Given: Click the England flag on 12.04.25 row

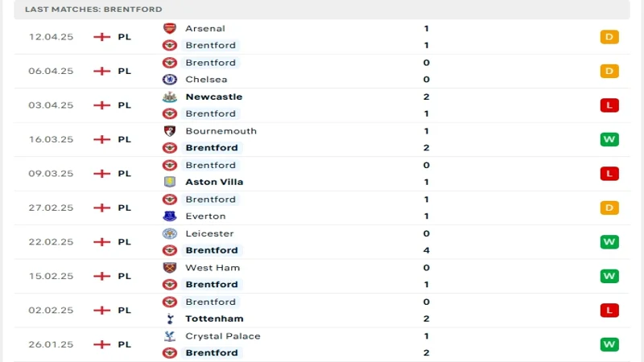Looking at the screenshot, I should tap(102, 37).
